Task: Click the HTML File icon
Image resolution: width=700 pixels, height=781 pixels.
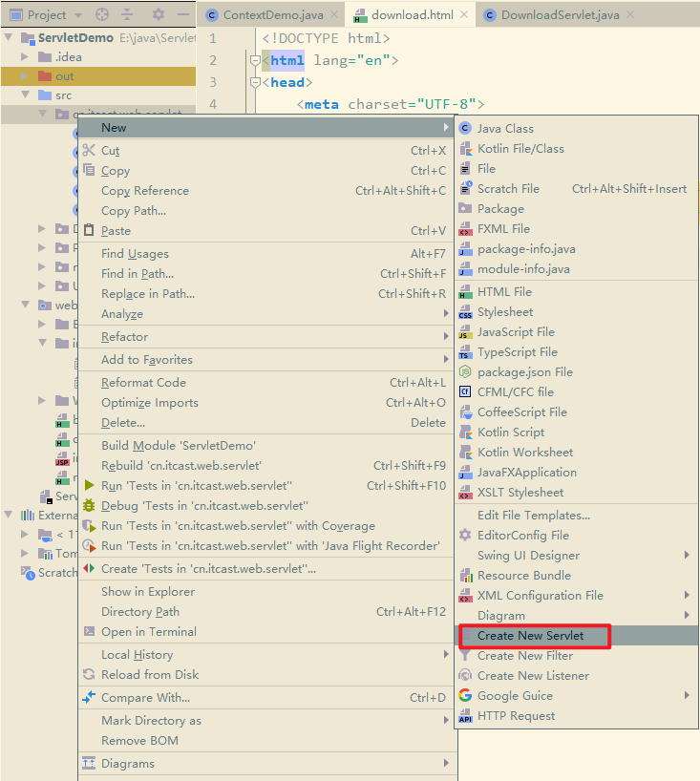Action: [465, 291]
